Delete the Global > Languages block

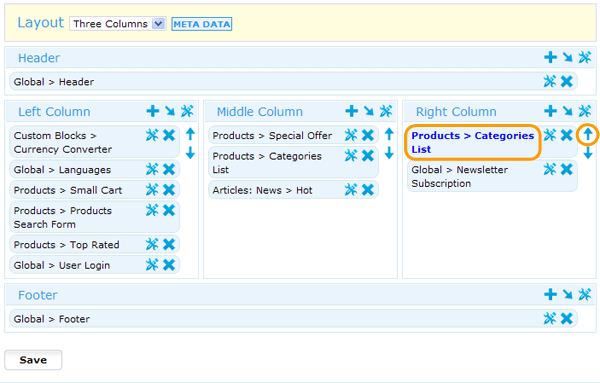[x=169, y=169]
